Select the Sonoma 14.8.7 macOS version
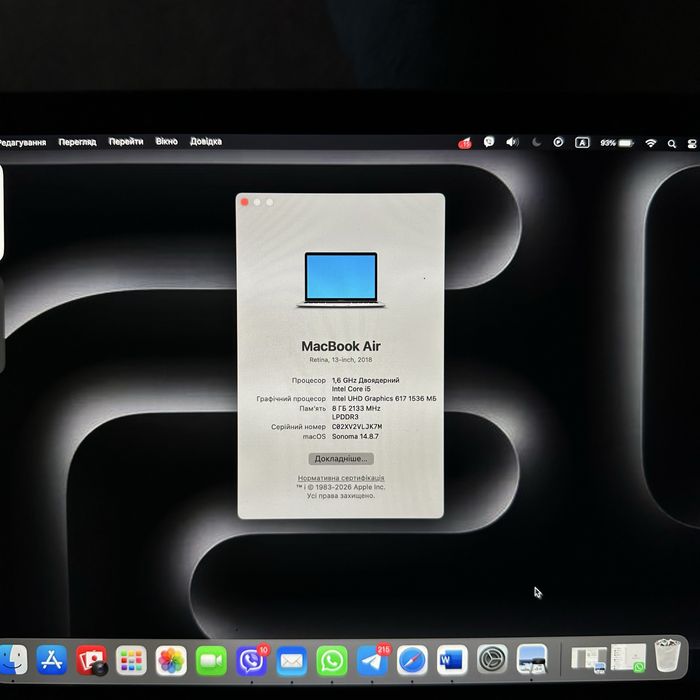This screenshot has height=700, width=700. (x=355, y=437)
